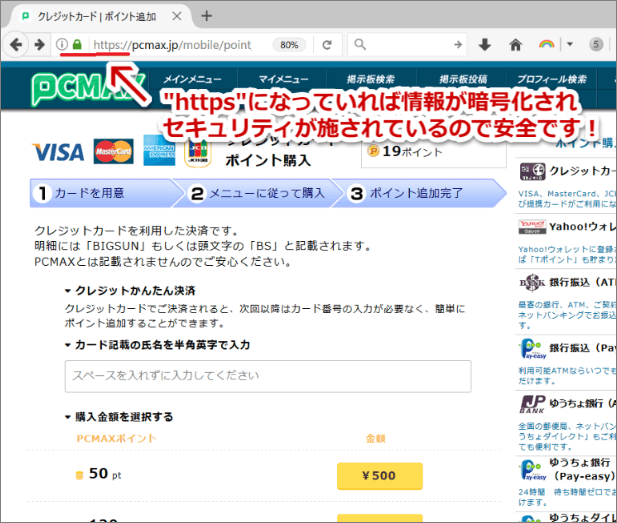
Task: Click the 80% zoom level indicator
Action: click(x=289, y=45)
